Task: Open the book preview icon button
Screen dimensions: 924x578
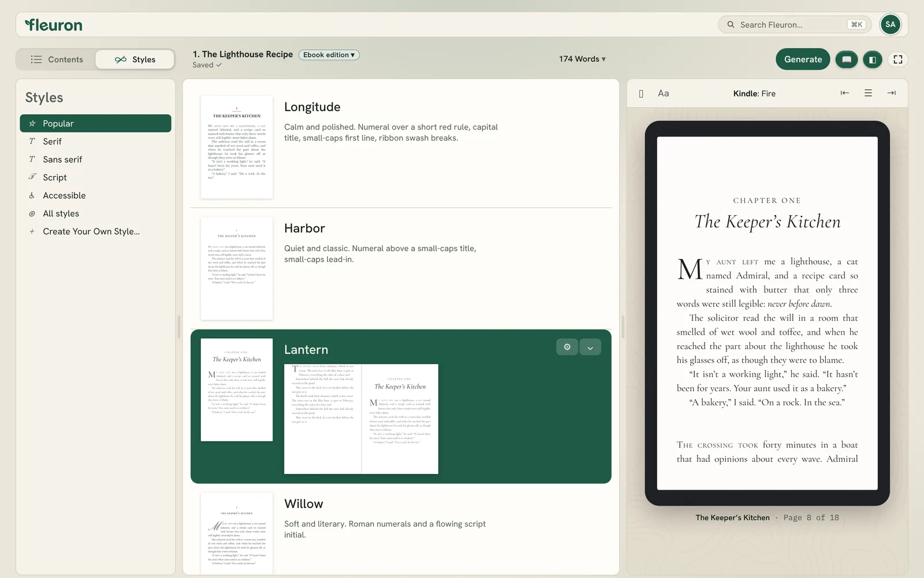Action: pos(847,60)
